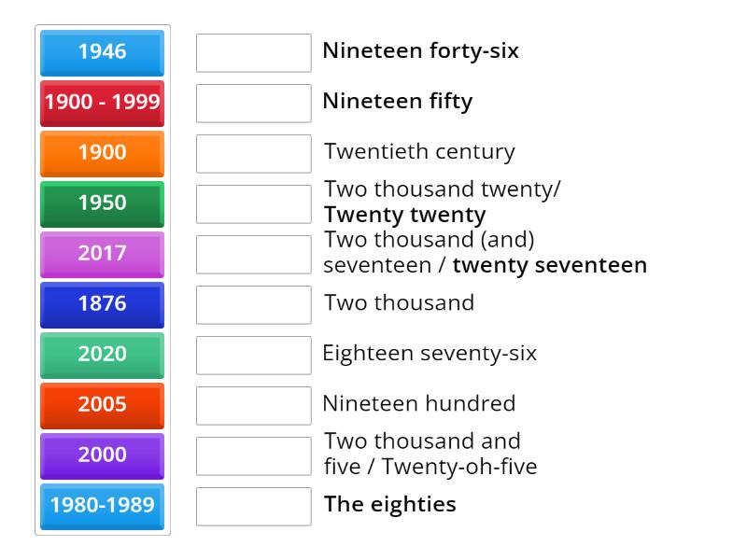The width and height of the screenshot is (747, 560).
Task: Click the red 1900 - 1999 tile
Action: click(102, 103)
